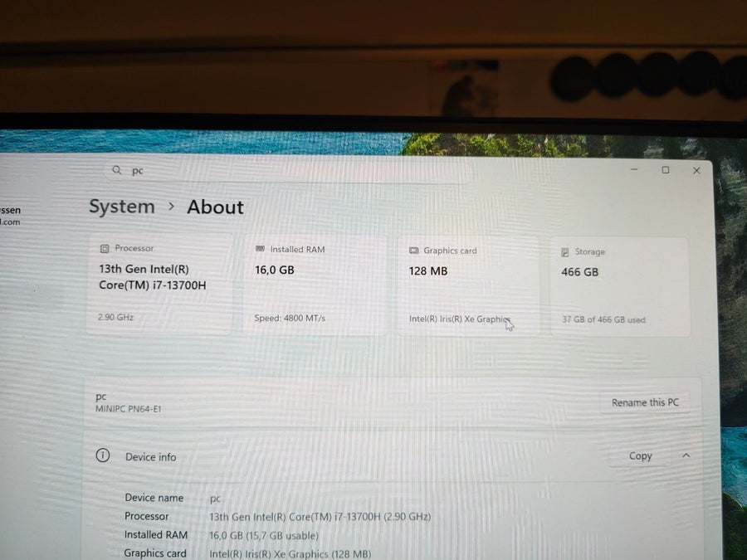Click the Installed RAM memory icon
The image size is (747, 560).
click(x=260, y=249)
